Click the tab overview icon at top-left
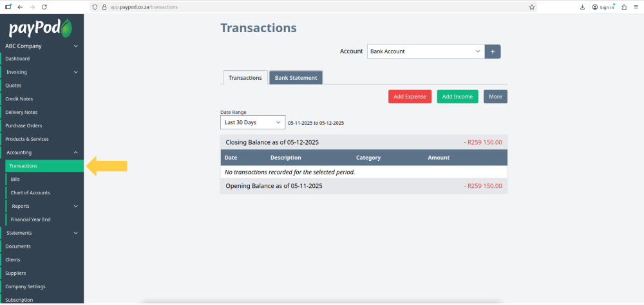This screenshot has width=644, height=305. coord(8,7)
